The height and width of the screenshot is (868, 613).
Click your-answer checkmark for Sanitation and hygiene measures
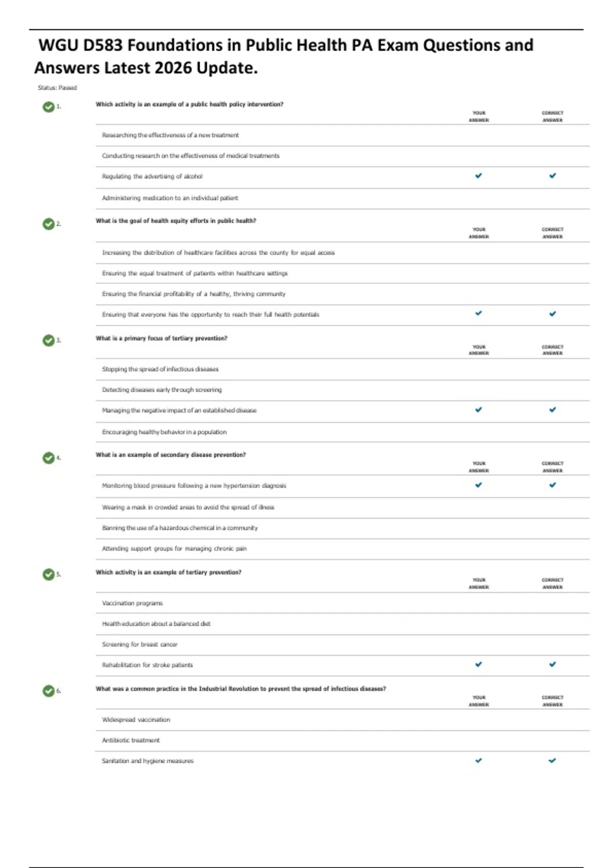(x=479, y=760)
